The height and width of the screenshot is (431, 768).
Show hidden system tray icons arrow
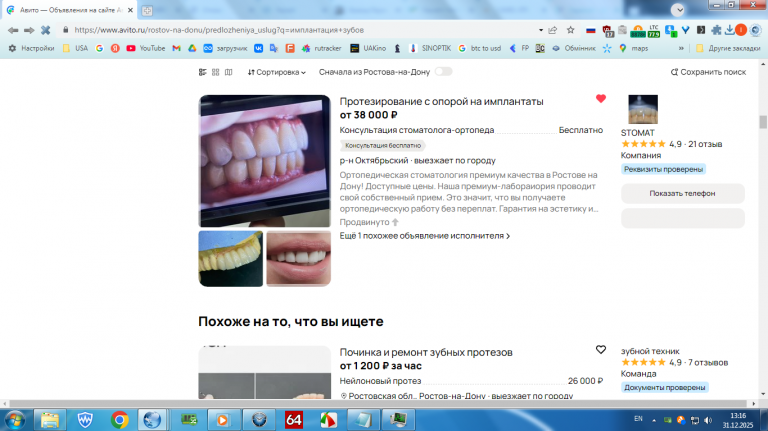pos(654,420)
